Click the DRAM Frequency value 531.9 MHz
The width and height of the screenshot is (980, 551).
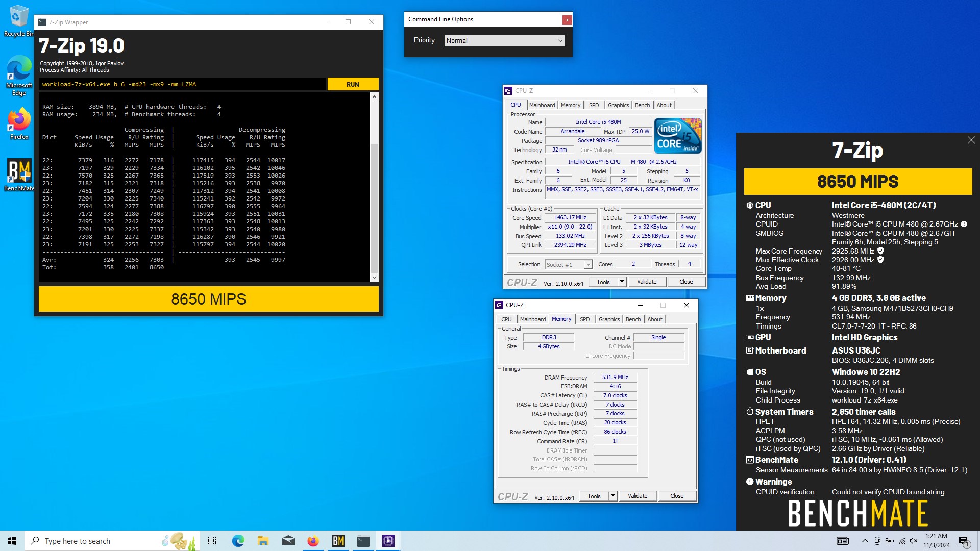[x=615, y=378]
